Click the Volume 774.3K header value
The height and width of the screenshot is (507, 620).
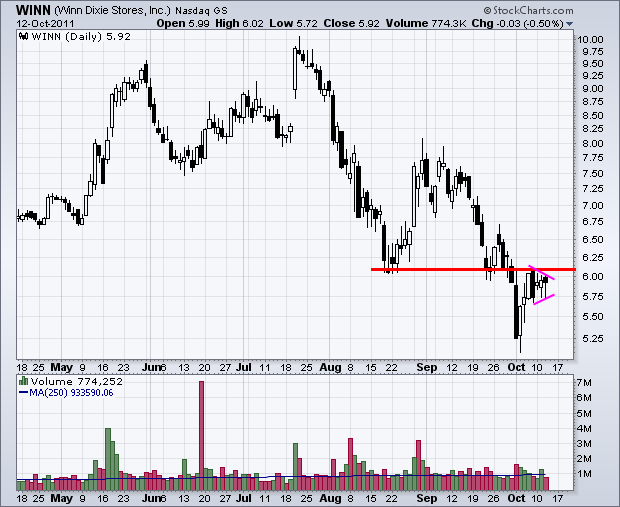[426, 23]
